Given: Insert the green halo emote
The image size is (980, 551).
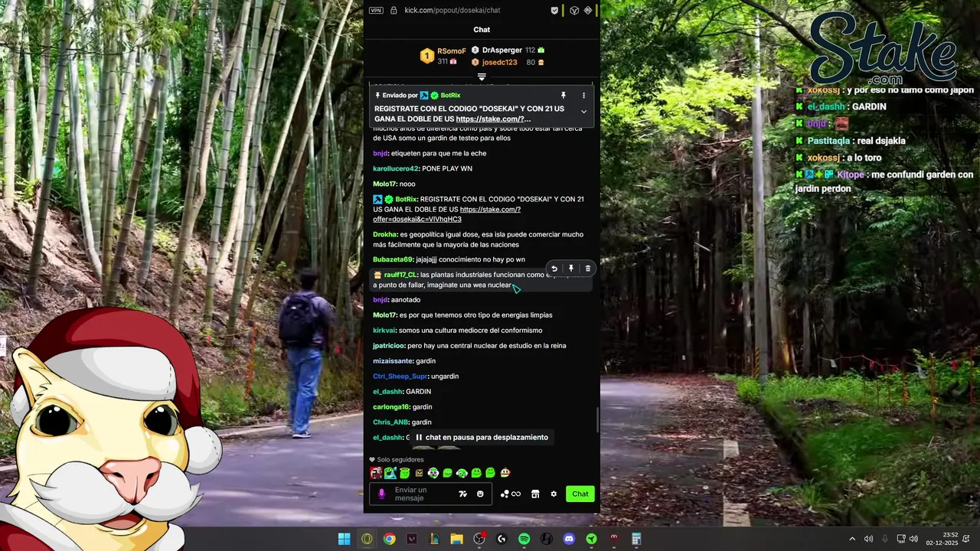Looking at the screenshot, I should (405, 473).
